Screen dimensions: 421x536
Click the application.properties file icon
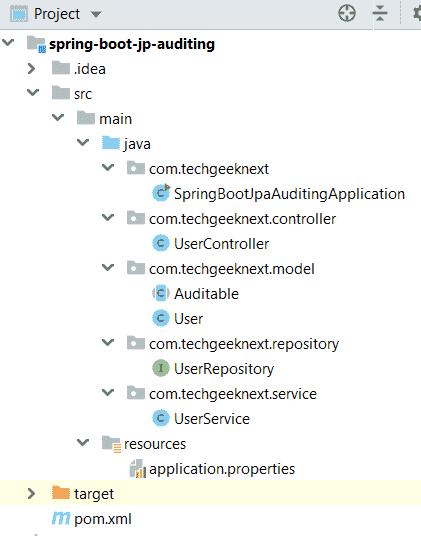click(138, 468)
